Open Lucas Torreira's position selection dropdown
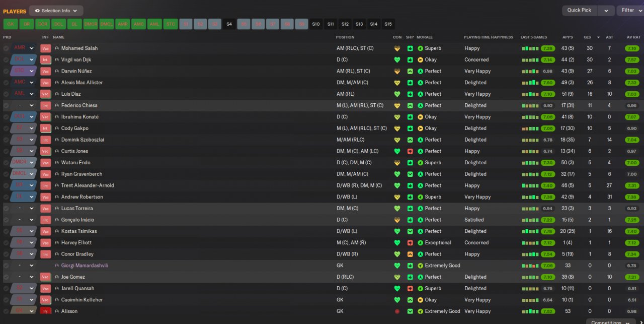Screen dimensions: 644x324 click(31, 209)
